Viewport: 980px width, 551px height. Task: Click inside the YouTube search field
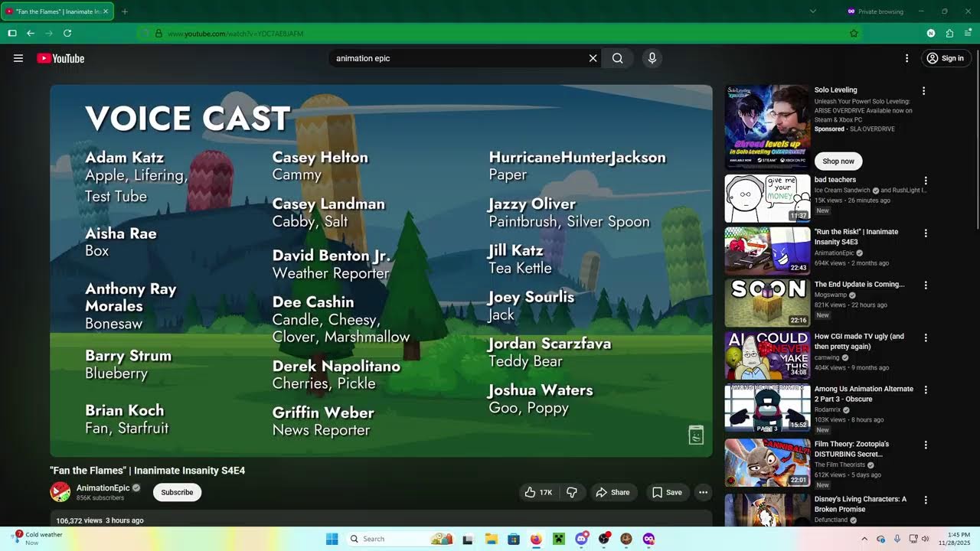coord(458,58)
